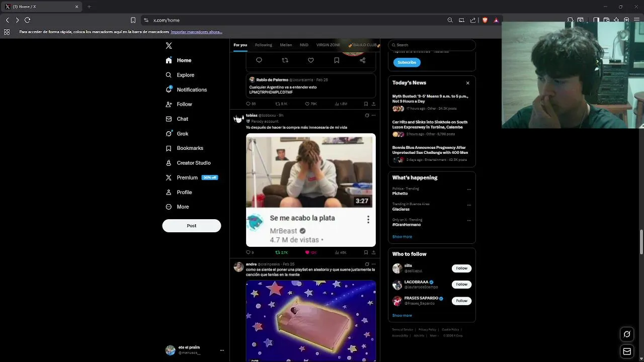This screenshot has height=362, width=644.
Task: Click the Importar marcadores ahora link
Action: (196, 32)
